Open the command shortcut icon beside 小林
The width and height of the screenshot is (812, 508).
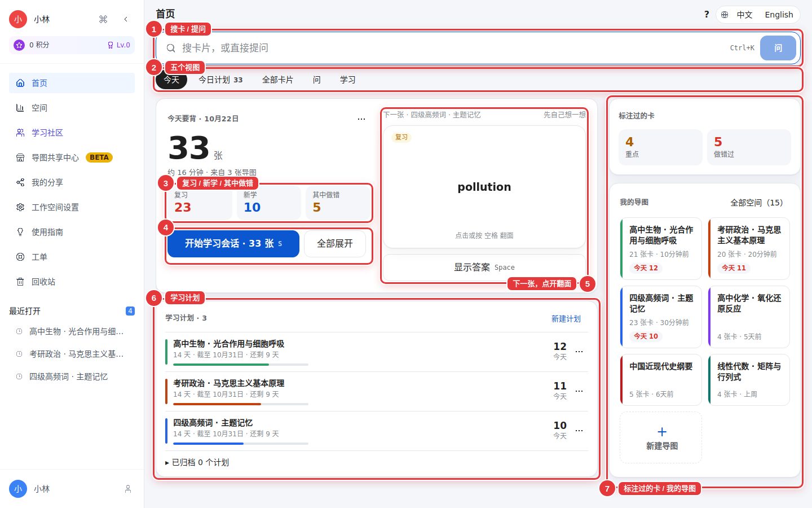103,19
